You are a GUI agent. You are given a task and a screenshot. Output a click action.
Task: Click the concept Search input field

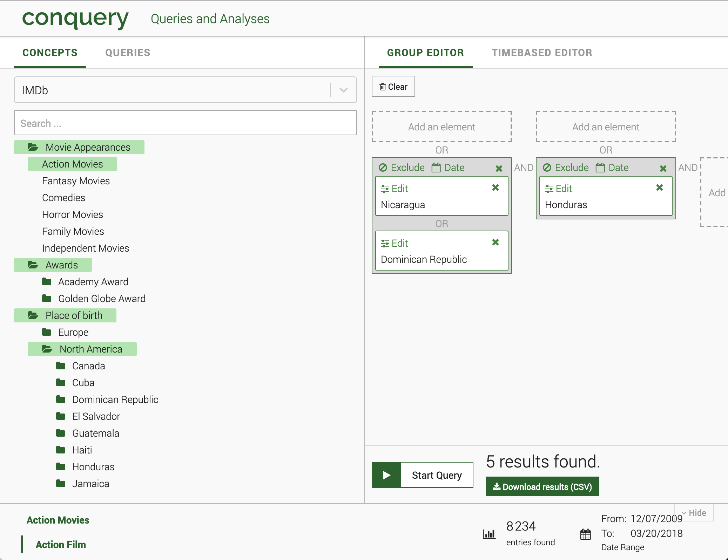click(185, 123)
